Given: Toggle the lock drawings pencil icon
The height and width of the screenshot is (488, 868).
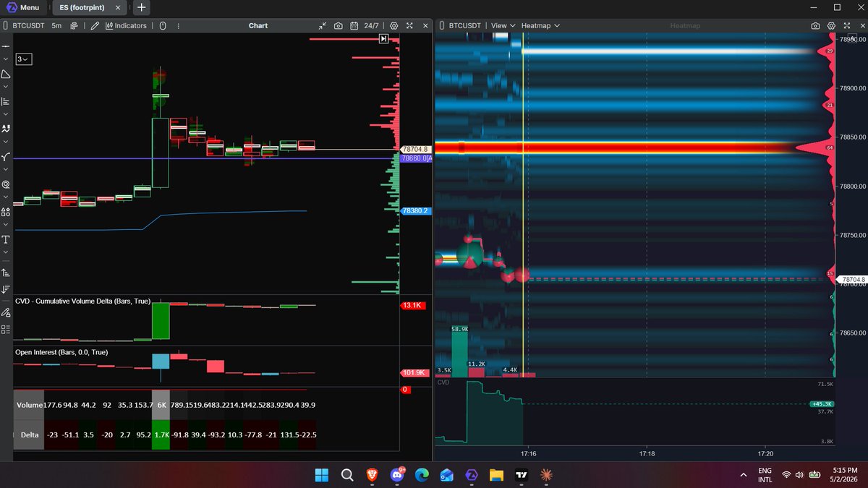Looking at the screenshot, I should click(x=6, y=312).
